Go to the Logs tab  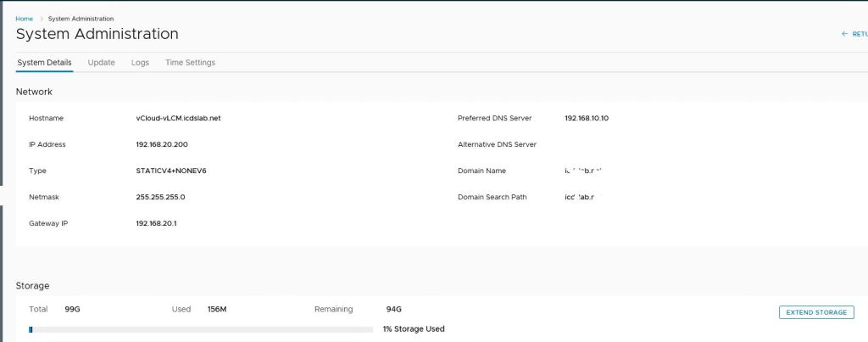(x=140, y=63)
